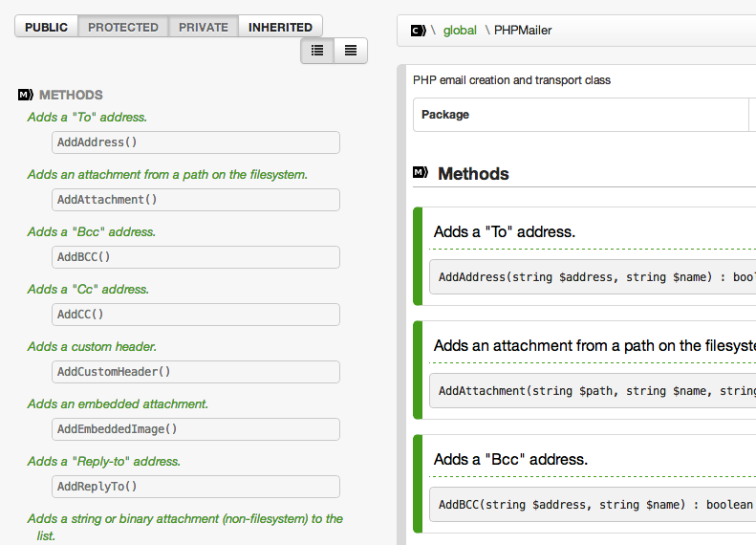
Task: Select PHPMailer in the breadcrumb
Action: click(523, 31)
